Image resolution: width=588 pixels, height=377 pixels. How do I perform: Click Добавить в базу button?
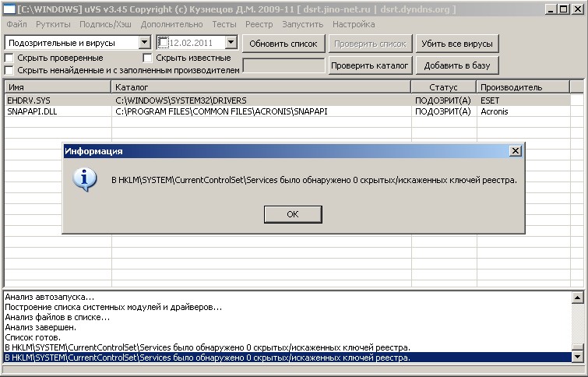457,65
